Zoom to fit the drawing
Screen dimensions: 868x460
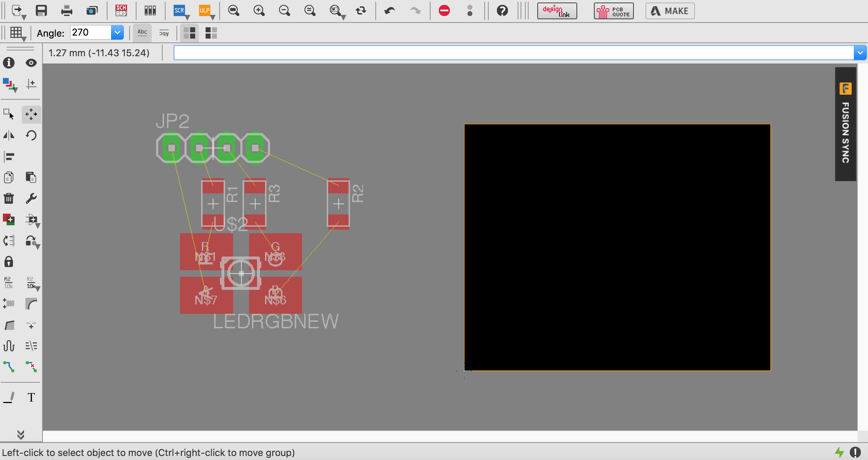pyautogui.click(x=234, y=11)
